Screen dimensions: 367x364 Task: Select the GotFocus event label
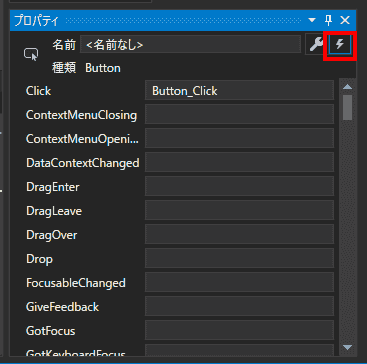point(51,331)
